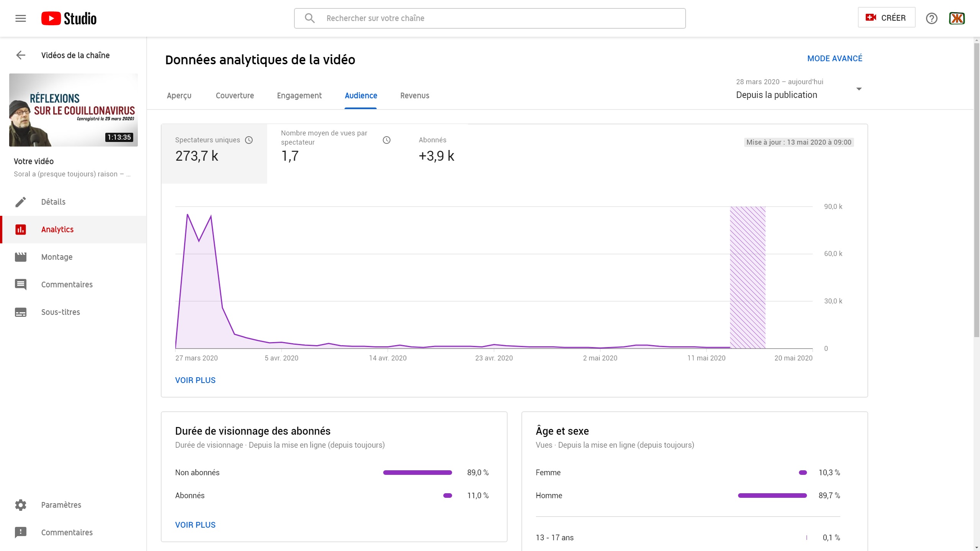Screen dimensions: 980x551
Task: Go back with the left arrow icon
Action: (21, 55)
